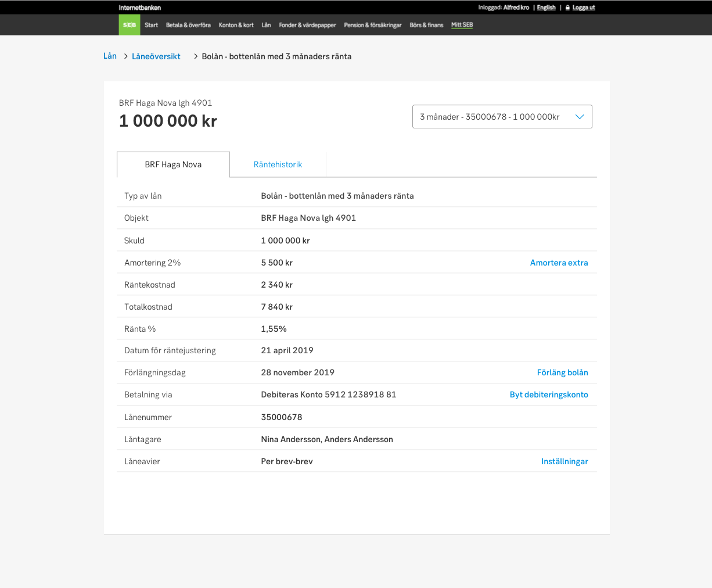The image size is (712, 588).
Task: Open the Start menu item
Action: tap(151, 25)
